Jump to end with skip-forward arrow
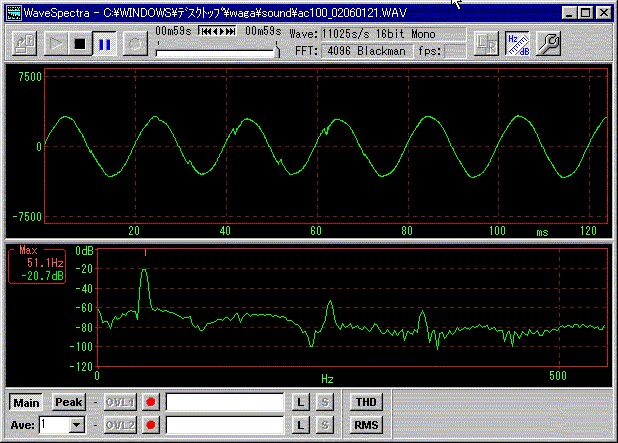This screenshot has height=443, width=618. pyautogui.click(x=231, y=31)
